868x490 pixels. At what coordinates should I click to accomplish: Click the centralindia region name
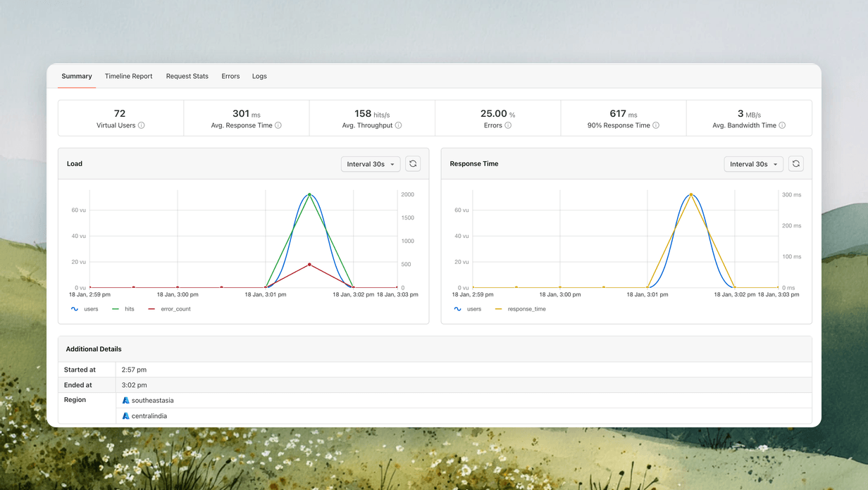[149, 416]
